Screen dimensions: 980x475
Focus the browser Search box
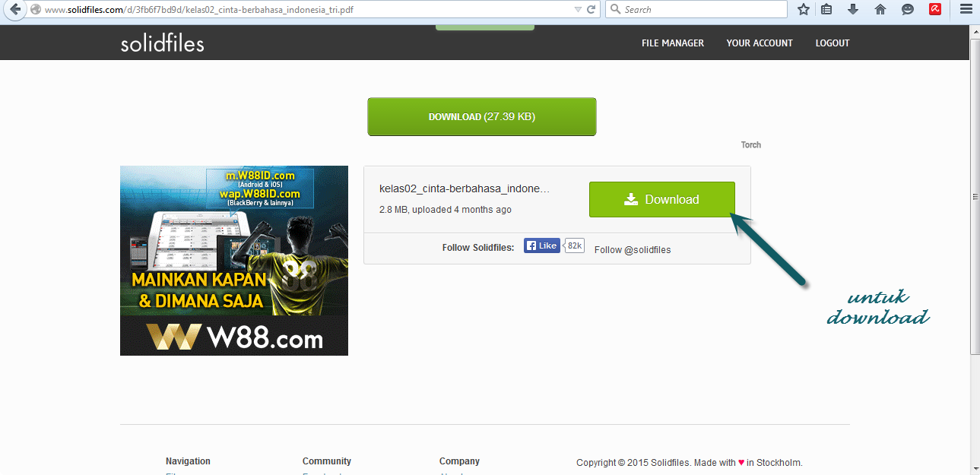[696, 10]
